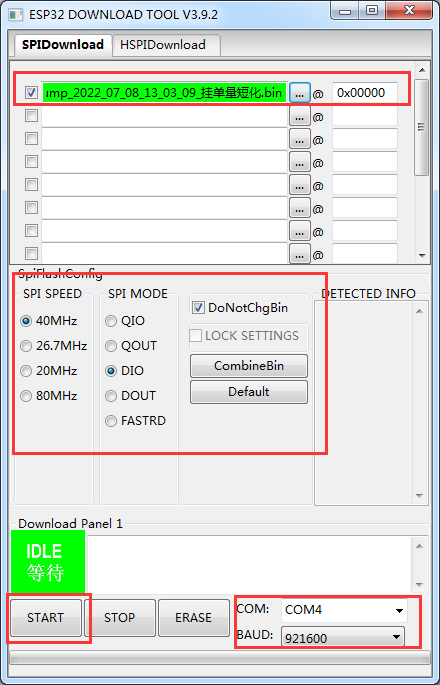Disable the DoNotChgBin checkbox

(198, 308)
